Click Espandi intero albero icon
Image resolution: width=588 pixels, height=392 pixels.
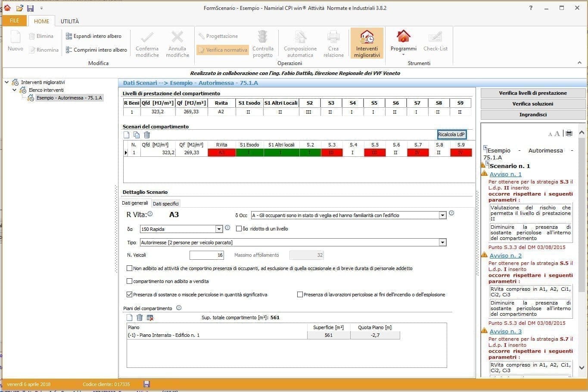[x=69, y=36]
